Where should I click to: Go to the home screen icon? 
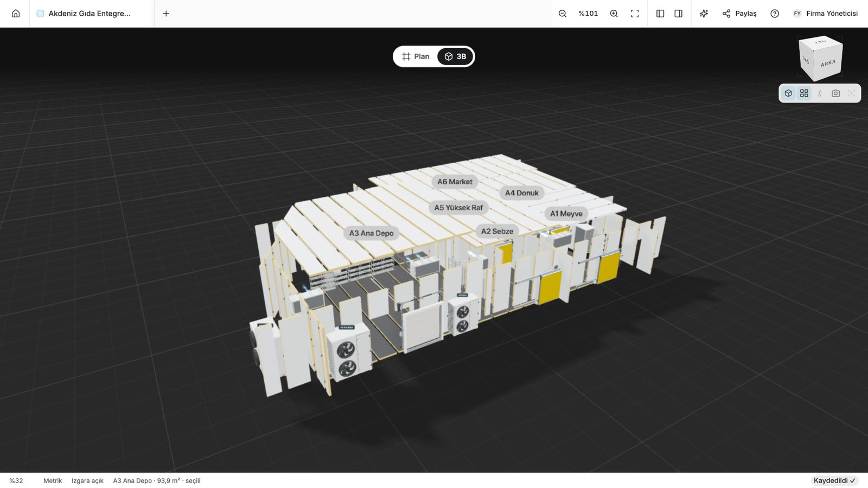click(16, 14)
